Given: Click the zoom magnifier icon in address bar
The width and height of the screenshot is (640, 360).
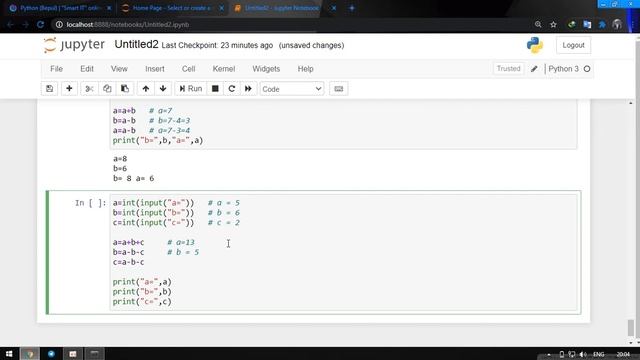Looking at the screenshot, I should pos(538,24).
